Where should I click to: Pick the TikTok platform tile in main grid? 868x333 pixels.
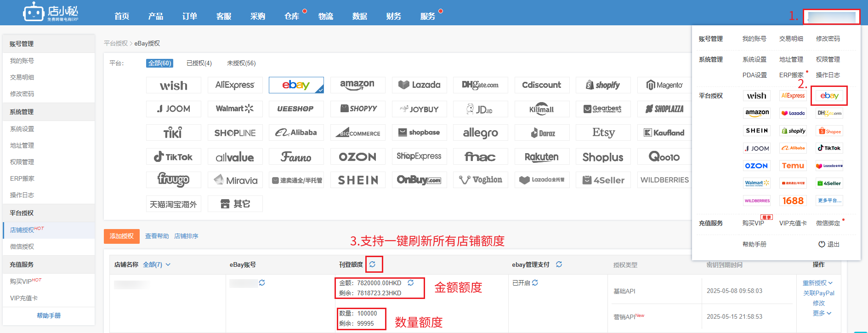[x=173, y=157]
